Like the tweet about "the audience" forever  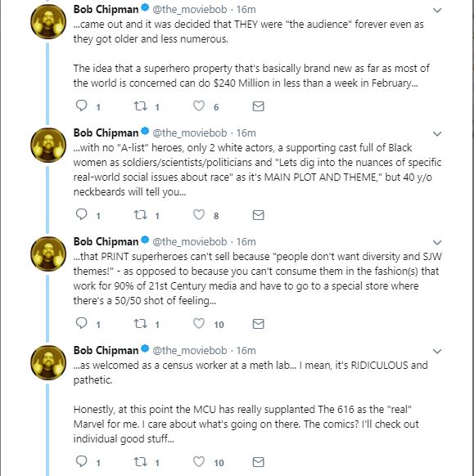point(199,106)
